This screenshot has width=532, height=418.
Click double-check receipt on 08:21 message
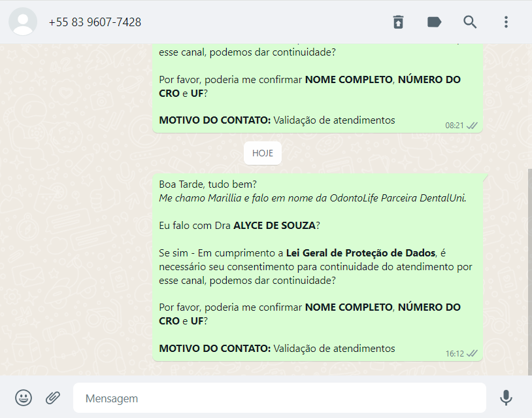[472, 126]
